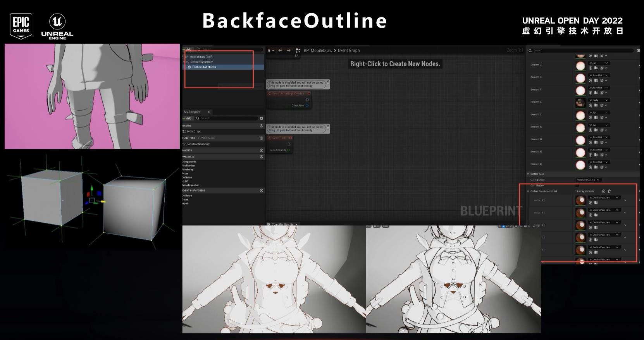Open My Blueprint settings gear
Viewport: 644px width, 340px height.
(x=262, y=118)
